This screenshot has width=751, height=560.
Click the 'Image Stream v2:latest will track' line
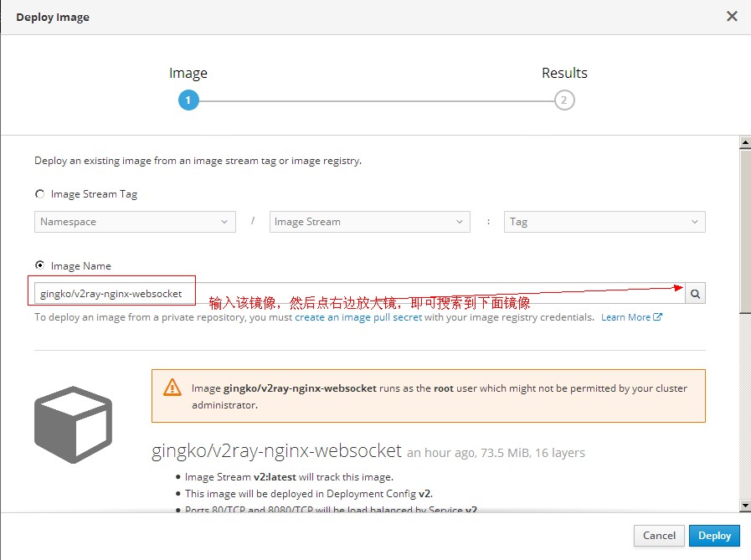click(x=289, y=477)
